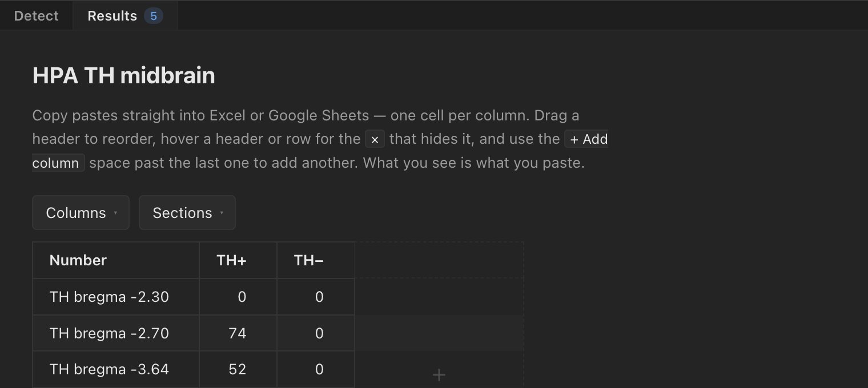Click the TH+ cell for bregma -2.30
This screenshot has width=868, height=388.
coord(238,297)
